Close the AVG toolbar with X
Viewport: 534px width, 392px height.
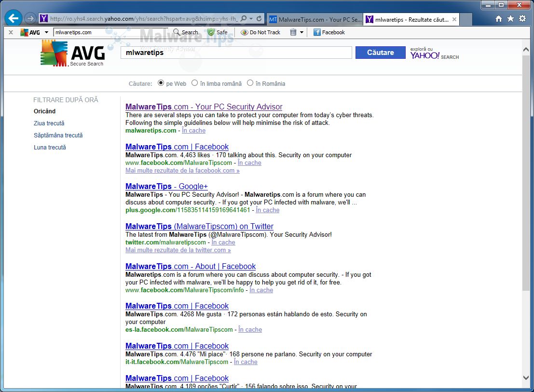coord(11,32)
